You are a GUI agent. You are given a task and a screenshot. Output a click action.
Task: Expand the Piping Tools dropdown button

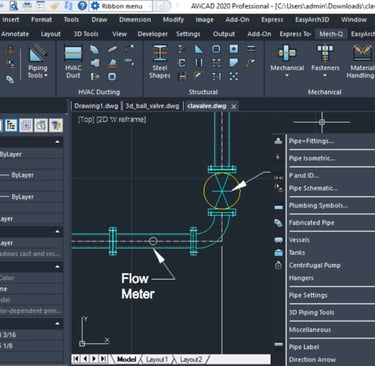pos(37,63)
